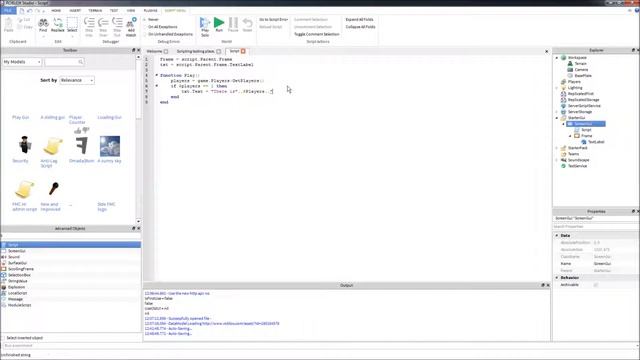Close the Script tab with its red X
Viewport: 640px width, 360px height.
click(x=243, y=51)
